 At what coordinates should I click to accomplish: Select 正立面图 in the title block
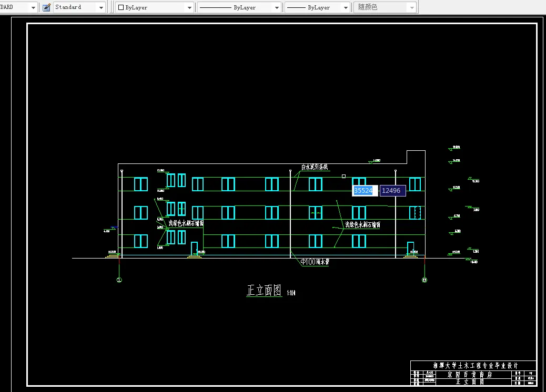pyautogui.click(x=470, y=382)
